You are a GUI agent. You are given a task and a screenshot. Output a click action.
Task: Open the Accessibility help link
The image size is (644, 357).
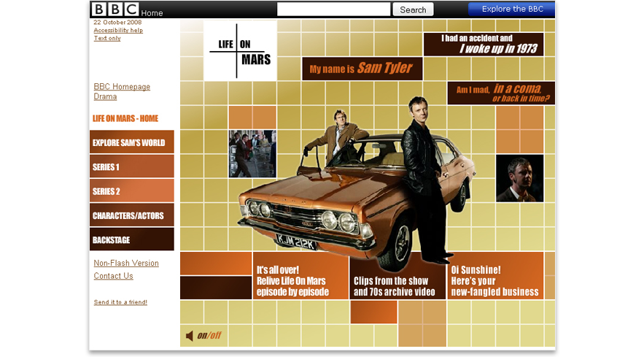(x=118, y=30)
